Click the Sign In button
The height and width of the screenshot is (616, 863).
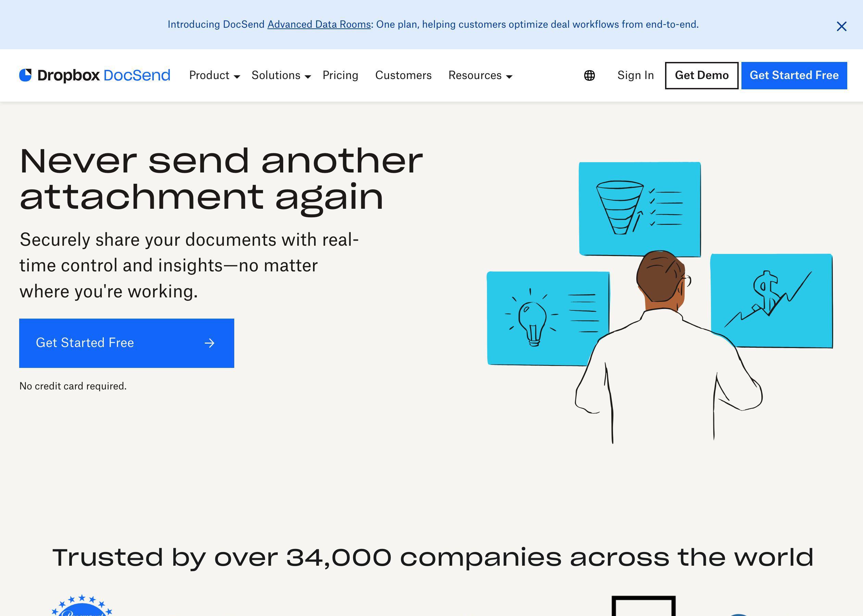[635, 75]
